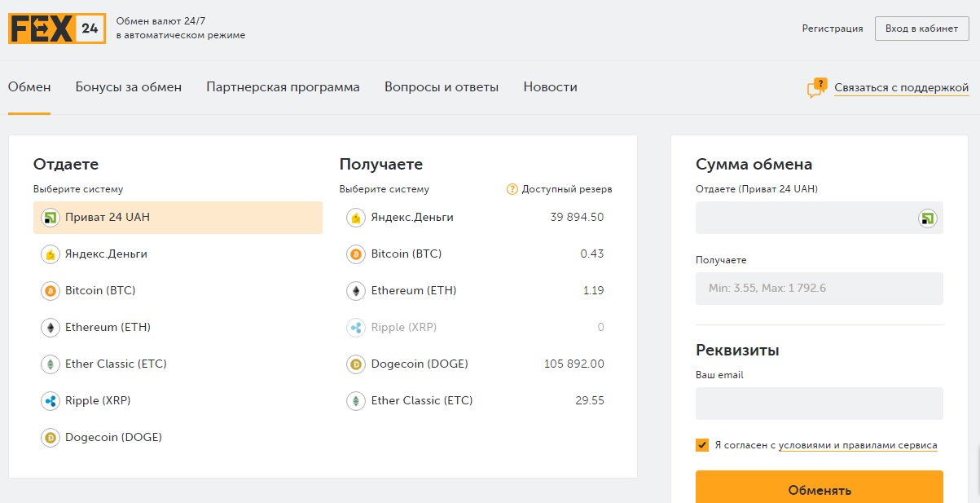
Task: Open the Регистрация link
Action: point(832,29)
